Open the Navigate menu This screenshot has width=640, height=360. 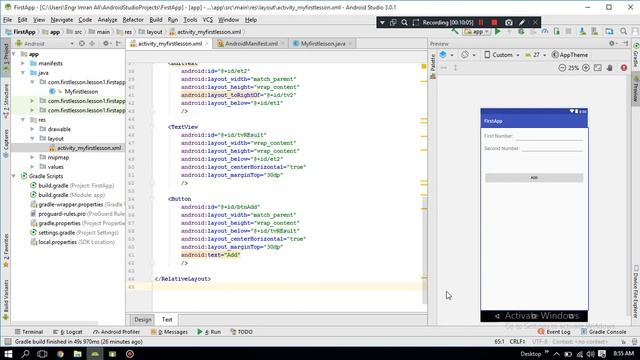62,20
